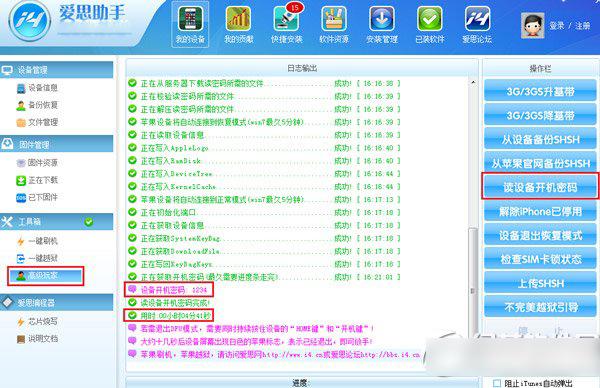Viewport: 600px width, 388px height.
Task: Click the 正在写入RamDisk log line
Action: 264,161
